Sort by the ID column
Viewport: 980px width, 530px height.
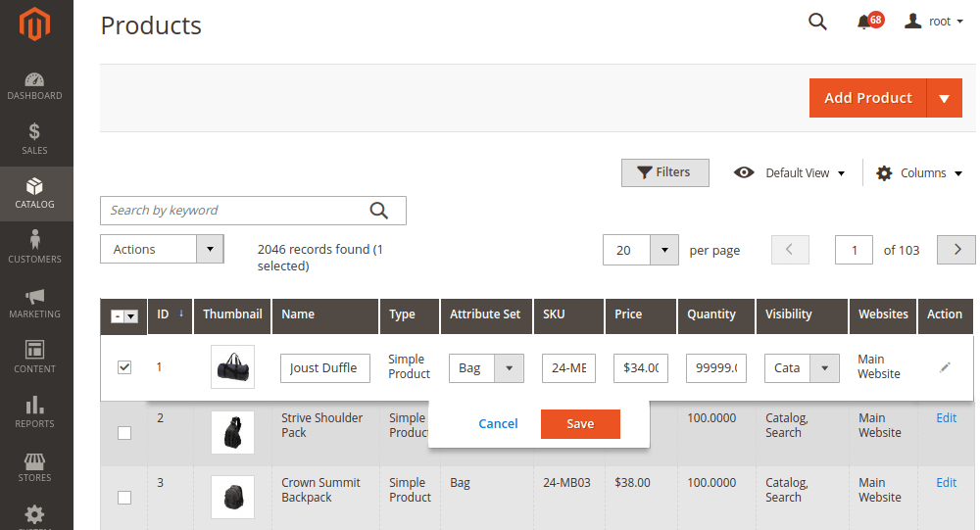pos(170,314)
